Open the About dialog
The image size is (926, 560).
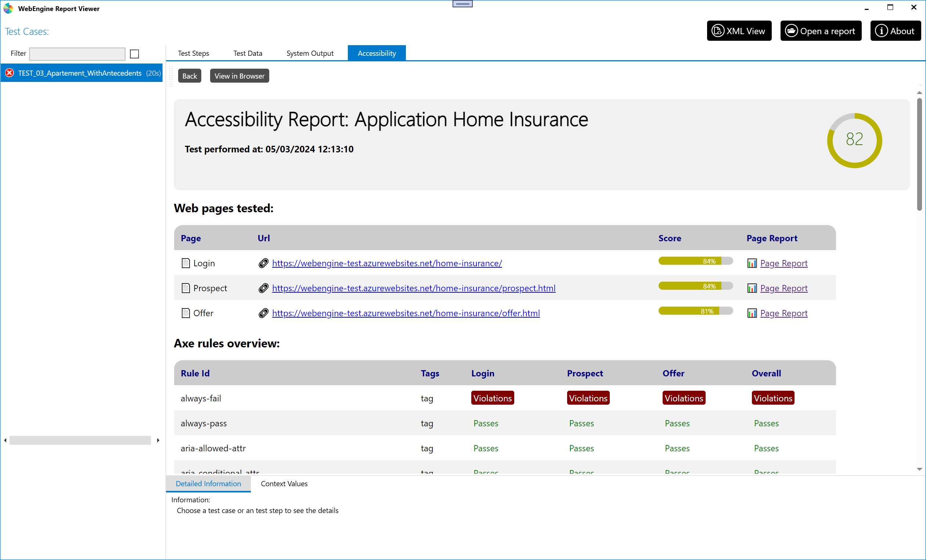click(895, 31)
